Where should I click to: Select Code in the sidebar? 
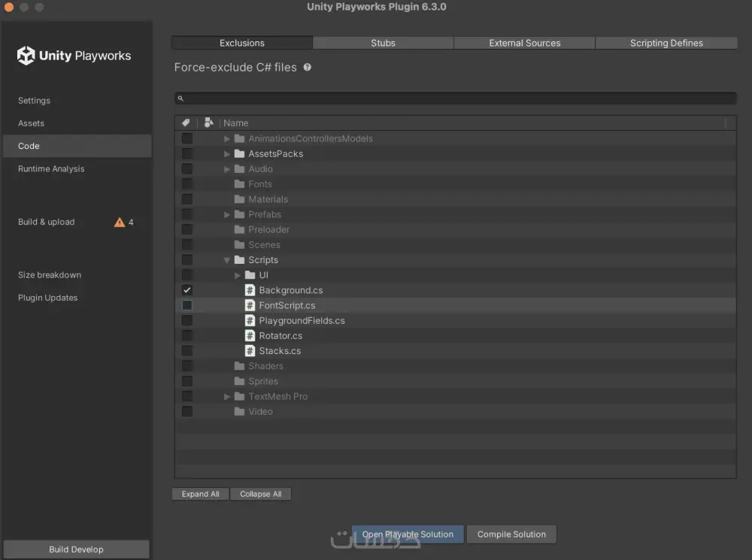click(x=77, y=146)
